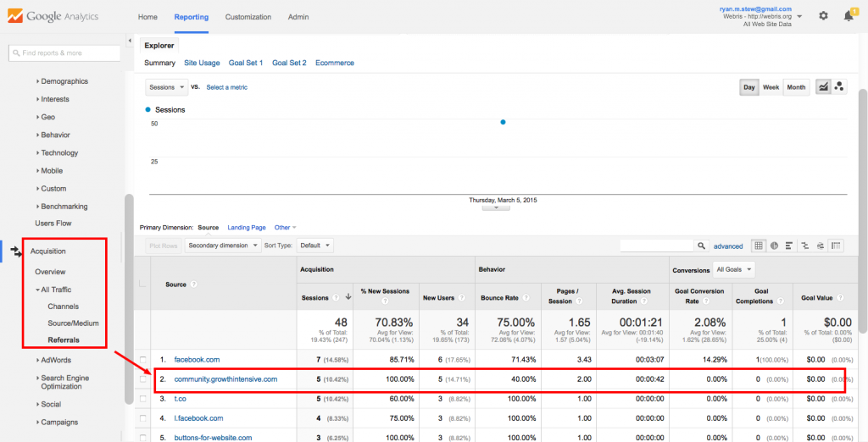Check the box for l.facebook.com row
Screen dimensions: 868x442
point(143,419)
